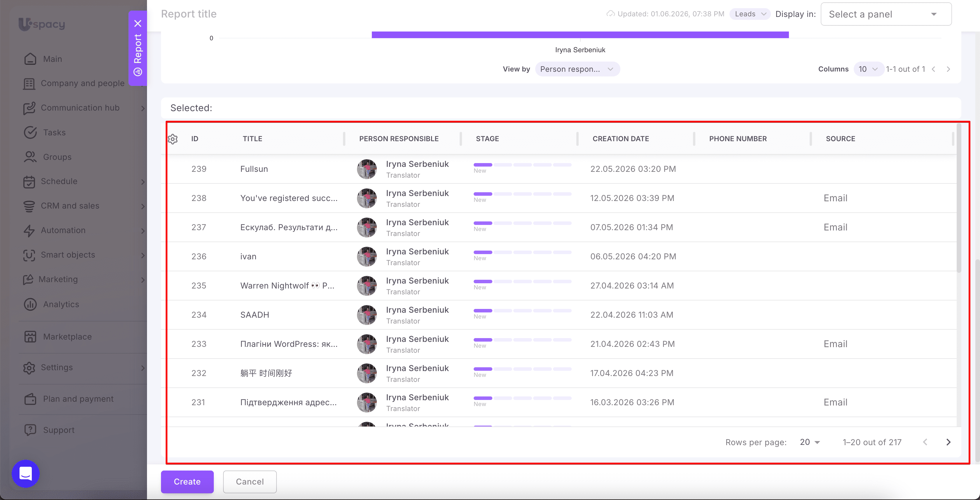Image resolution: width=980 pixels, height=500 pixels.
Task: Sort by TITLE column header
Action: 252,139
